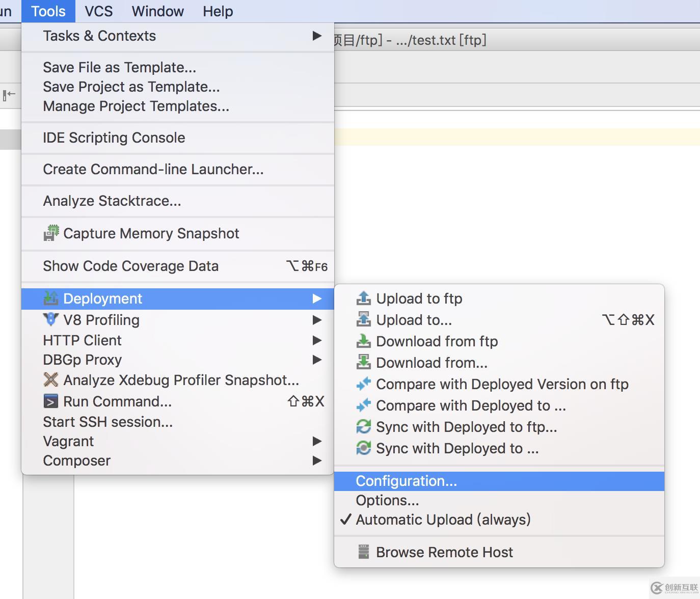Click the Download from... icon
This screenshot has height=599, width=700.
(364, 363)
